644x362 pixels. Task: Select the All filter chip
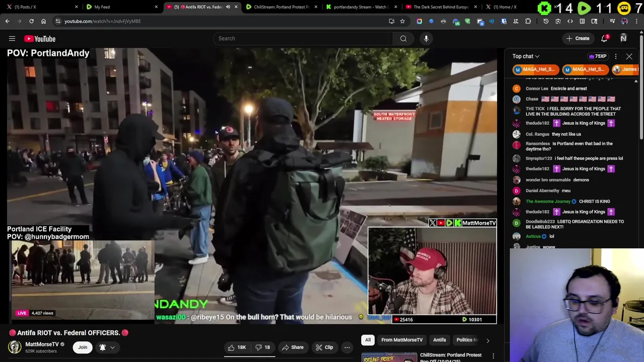[x=368, y=340]
